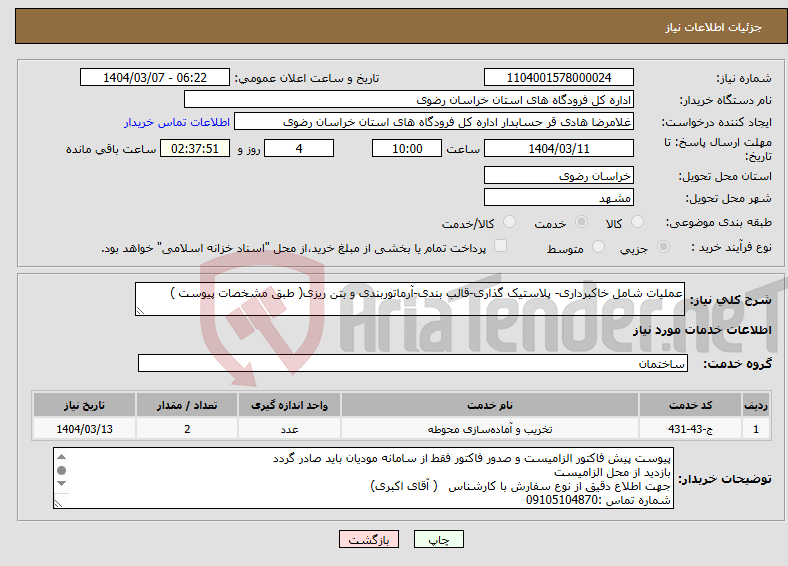Click the تعداد / مقدار column header

(x=187, y=405)
